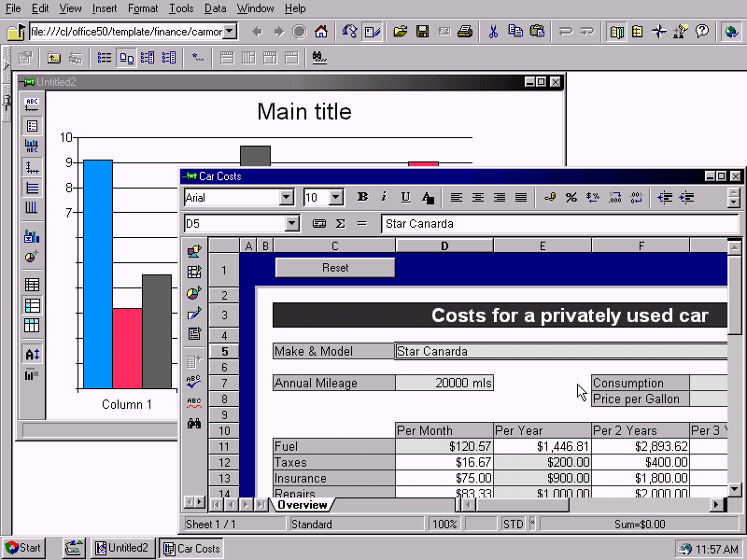
Task: Click the input line showing Star Canarda
Action: pos(514,223)
